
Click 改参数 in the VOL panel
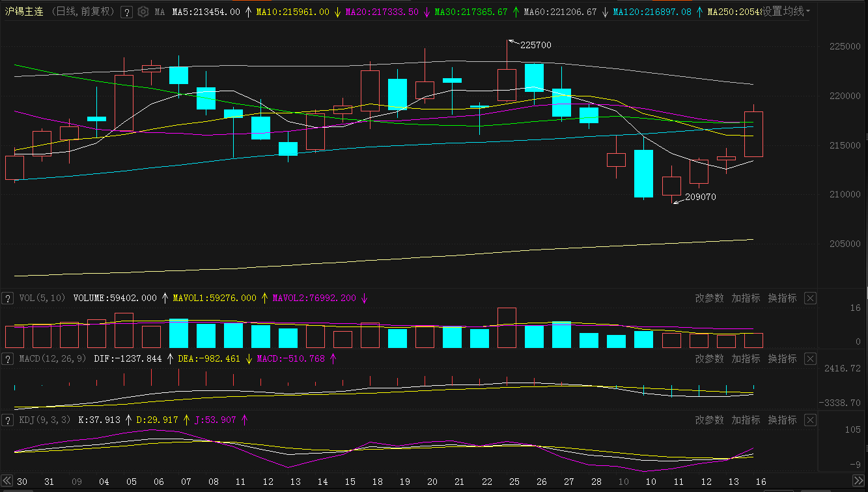[709, 298]
